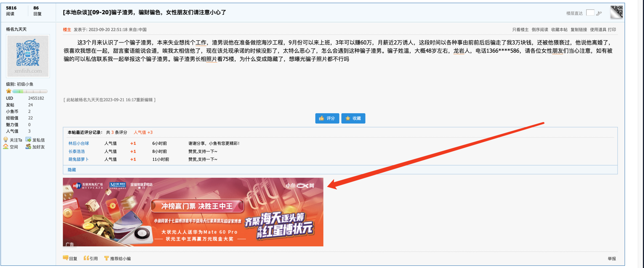Screen dimensions: 644x268
Task: Open the 空间 house icon
Action: [6, 147]
